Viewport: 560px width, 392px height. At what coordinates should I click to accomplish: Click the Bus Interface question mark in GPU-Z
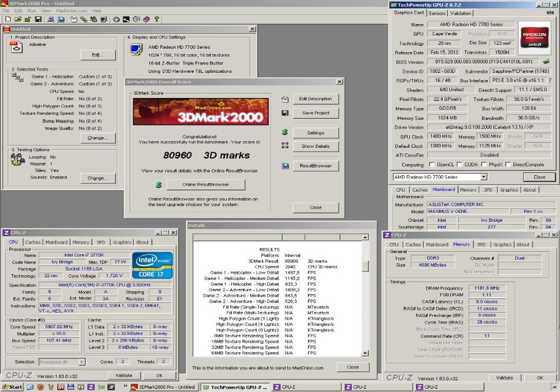[x=550, y=80]
